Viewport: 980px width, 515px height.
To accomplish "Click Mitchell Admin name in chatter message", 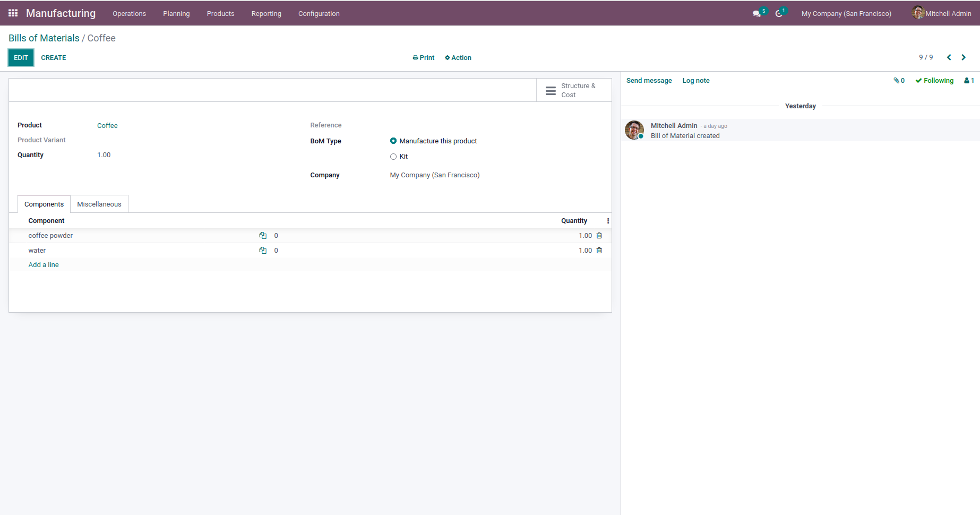I will 674,126.
